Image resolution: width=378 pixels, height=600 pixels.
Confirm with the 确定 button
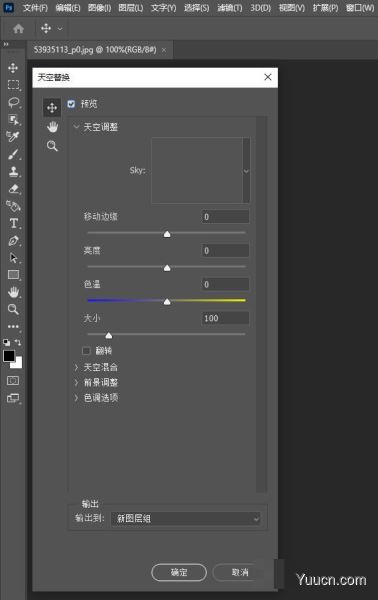coord(179,572)
